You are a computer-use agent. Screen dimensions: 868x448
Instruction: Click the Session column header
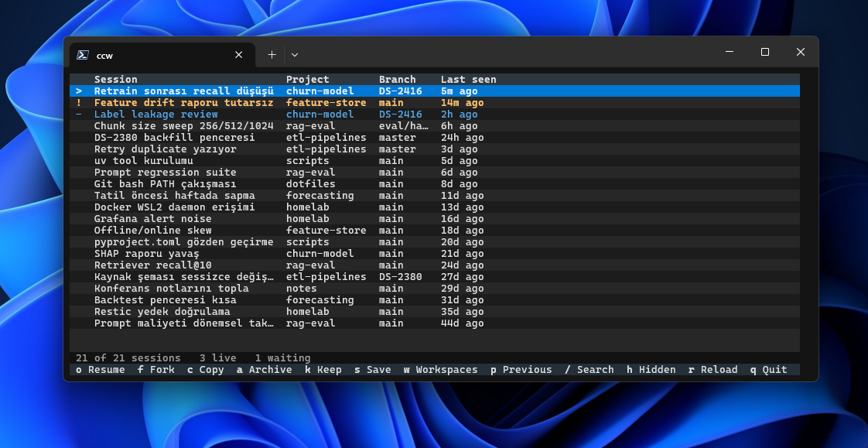116,79
